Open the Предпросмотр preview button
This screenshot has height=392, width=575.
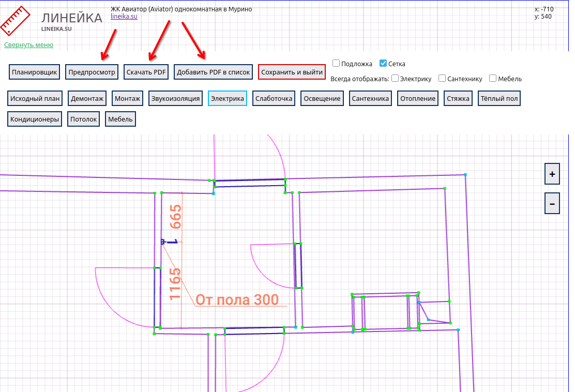[x=92, y=72]
